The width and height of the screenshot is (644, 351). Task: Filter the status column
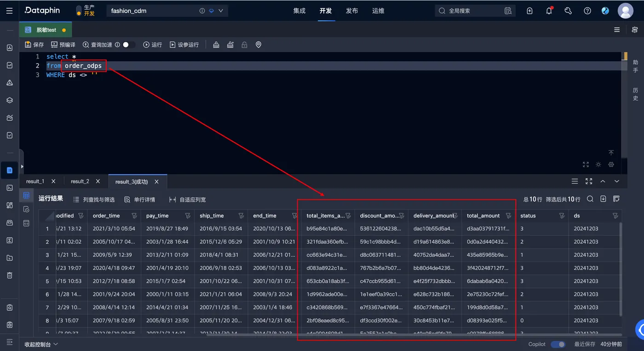pyautogui.click(x=562, y=215)
